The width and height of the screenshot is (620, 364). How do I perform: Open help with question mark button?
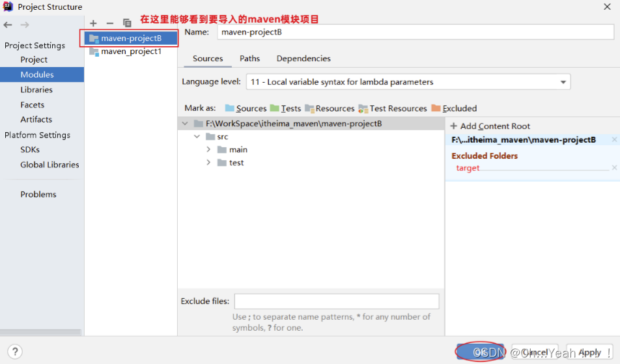pos(15,352)
